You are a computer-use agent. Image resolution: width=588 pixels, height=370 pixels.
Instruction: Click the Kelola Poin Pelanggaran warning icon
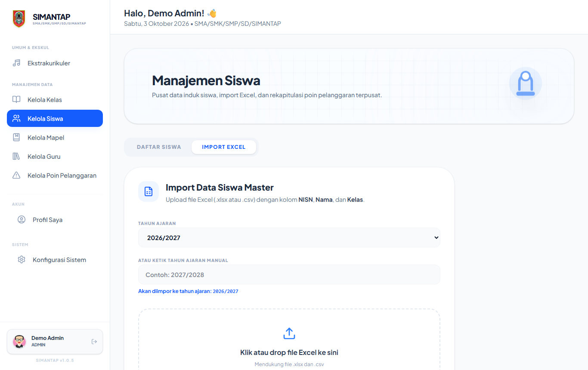point(16,176)
